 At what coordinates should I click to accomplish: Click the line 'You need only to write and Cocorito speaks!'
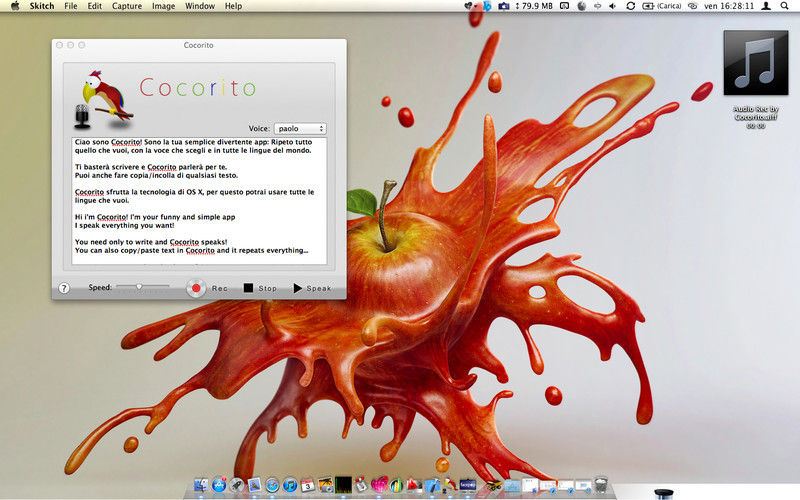tap(151, 242)
